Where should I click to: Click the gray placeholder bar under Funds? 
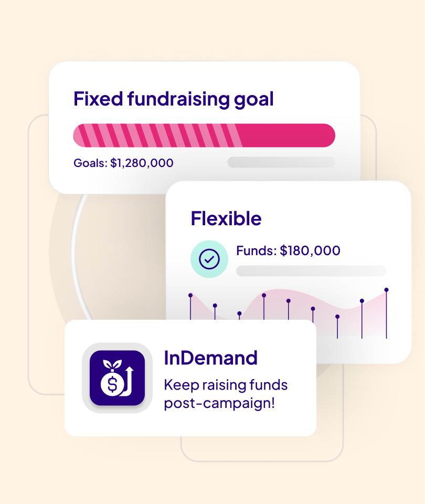click(x=311, y=271)
